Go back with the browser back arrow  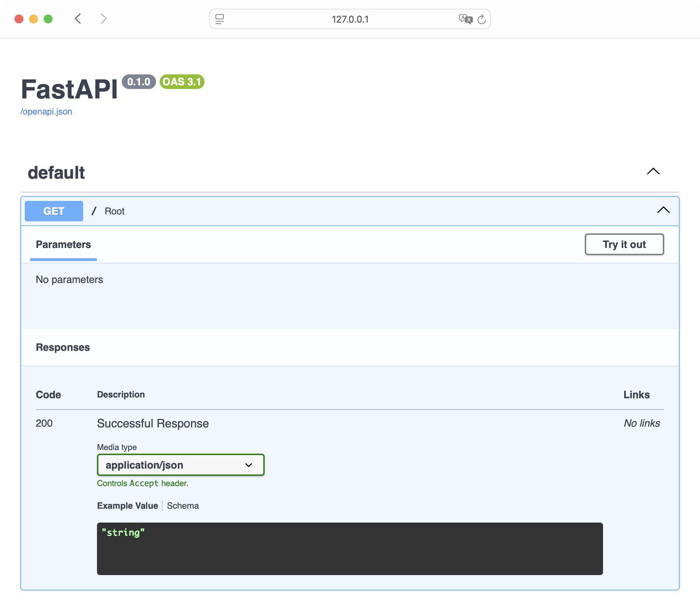click(x=78, y=19)
